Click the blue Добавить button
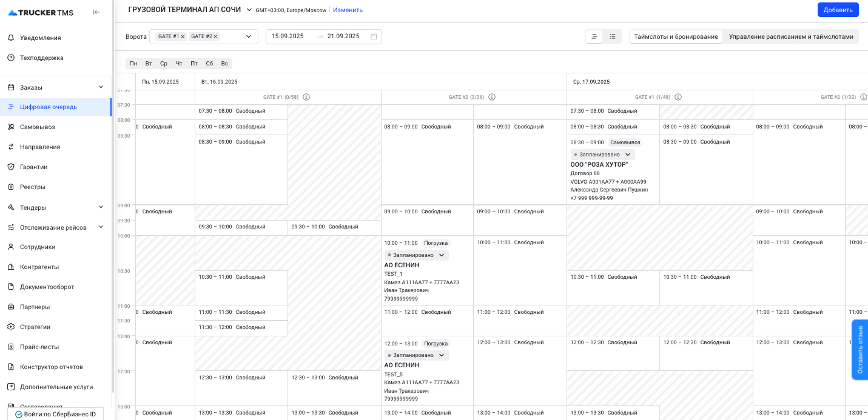Screen dimensions: 868x420 pos(838,10)
